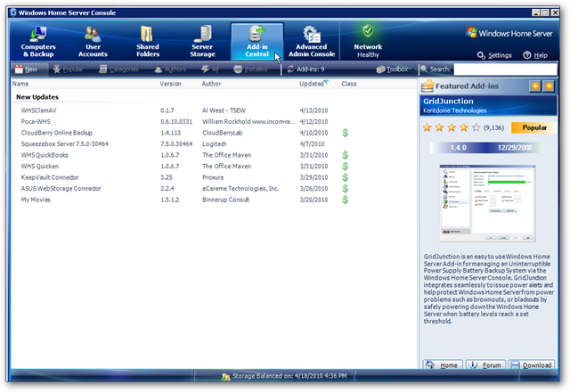Sort list by Author column

click(x=211, y=84)
